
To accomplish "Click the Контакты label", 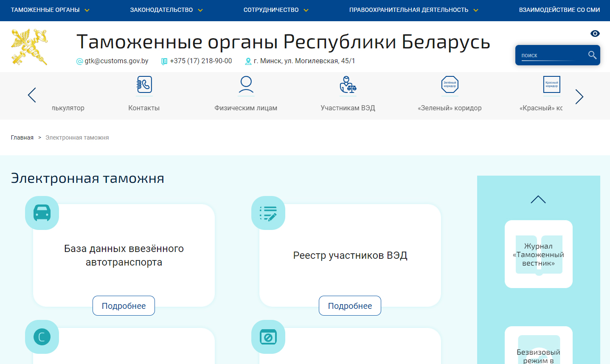I will click(x=144, y=108).
